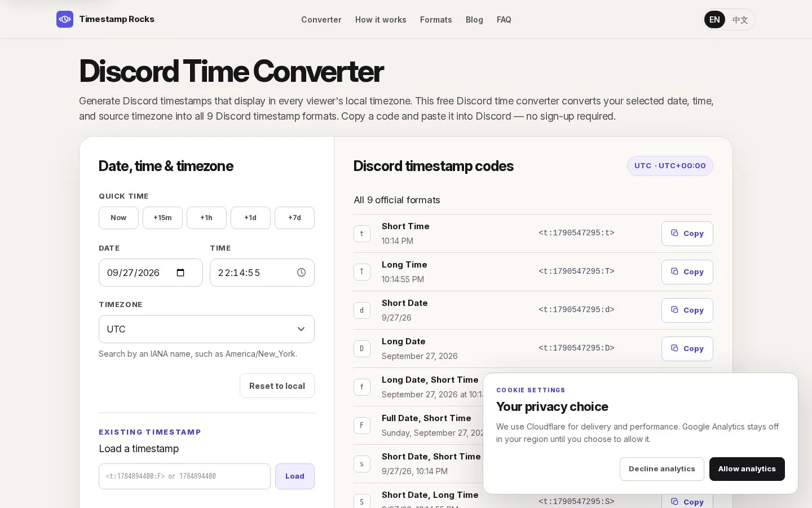
Task: Allow analytics in cookie dialog
Action: pyautogui.click(x=747, y=469)
